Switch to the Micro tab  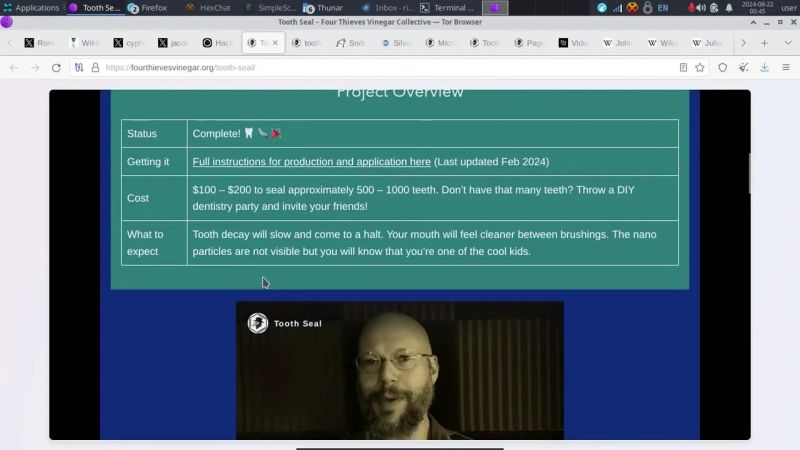point(440,43)
